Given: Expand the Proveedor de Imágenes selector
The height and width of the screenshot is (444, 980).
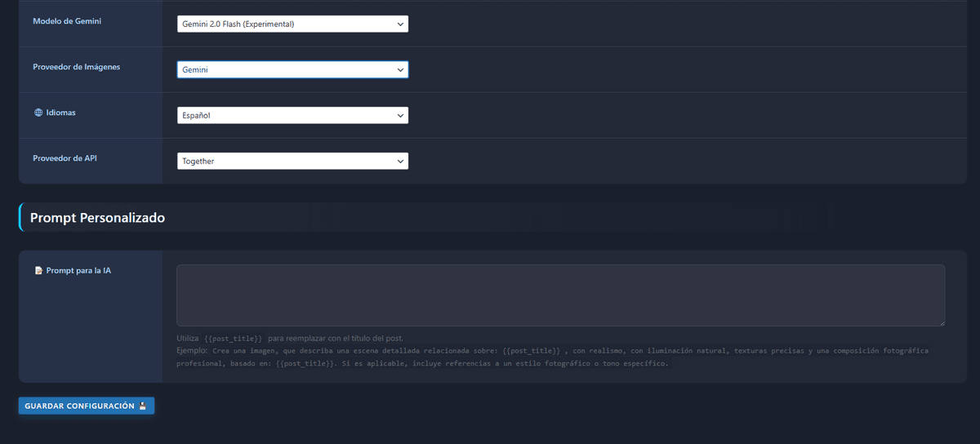Looking at the screenshot, I should click(292, 70).
